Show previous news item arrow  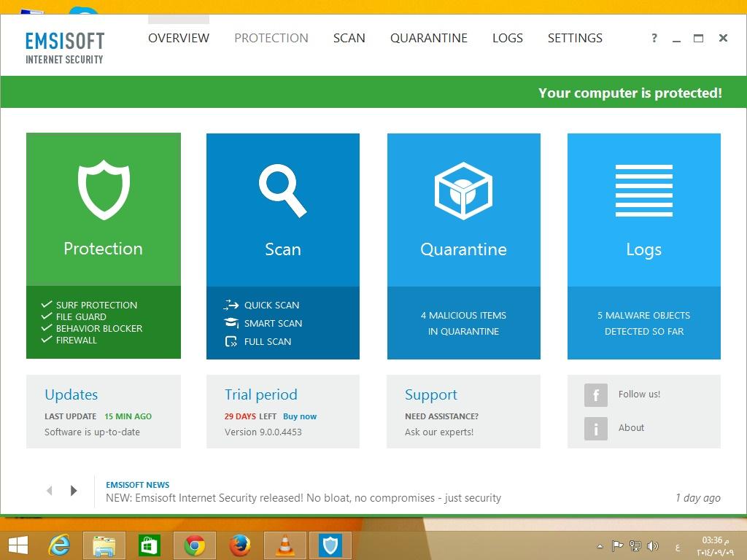click(x=50, y=491)
